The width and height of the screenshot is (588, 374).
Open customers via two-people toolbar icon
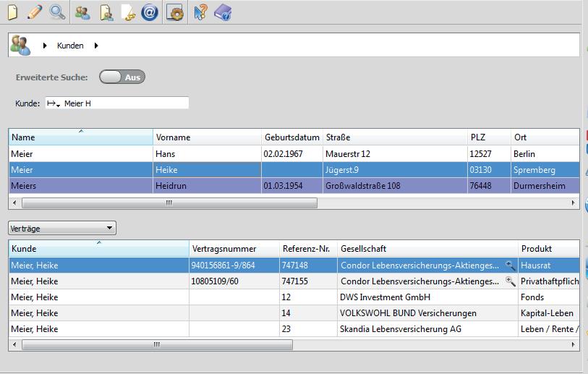coord(82,13)
